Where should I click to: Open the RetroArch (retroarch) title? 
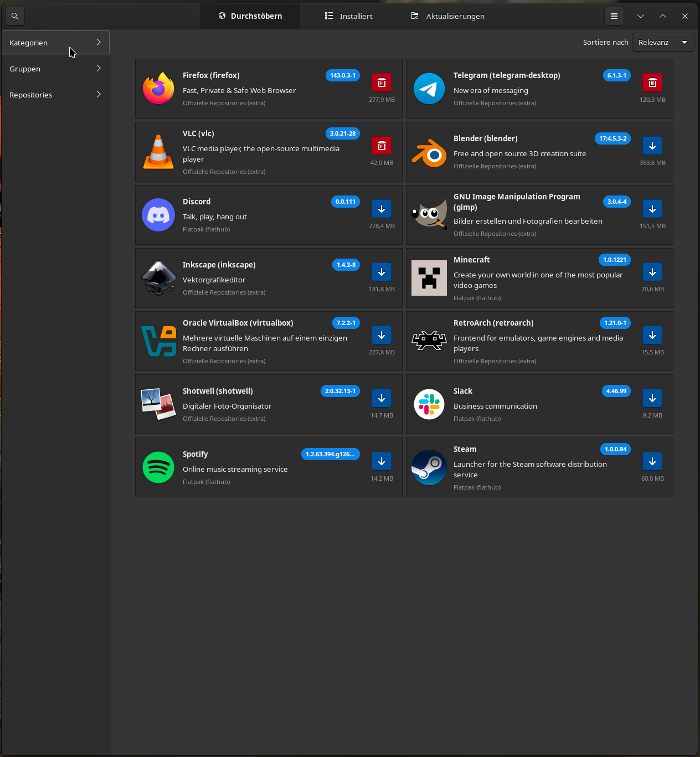[493, 323]
